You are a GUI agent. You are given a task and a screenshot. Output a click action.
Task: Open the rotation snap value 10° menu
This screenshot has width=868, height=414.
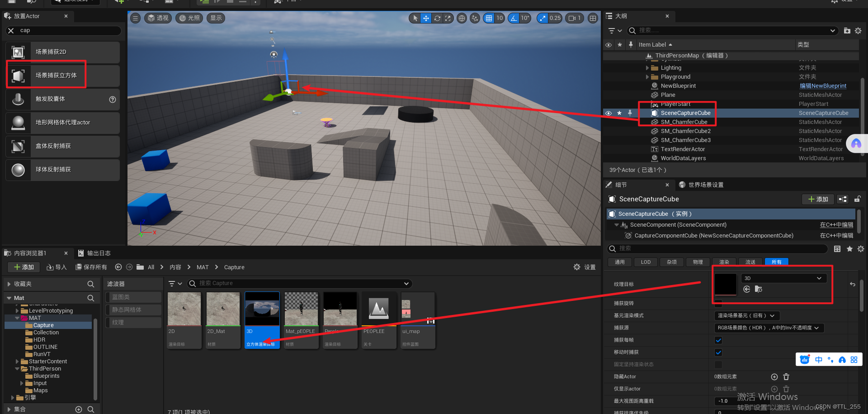pos(525,18)
